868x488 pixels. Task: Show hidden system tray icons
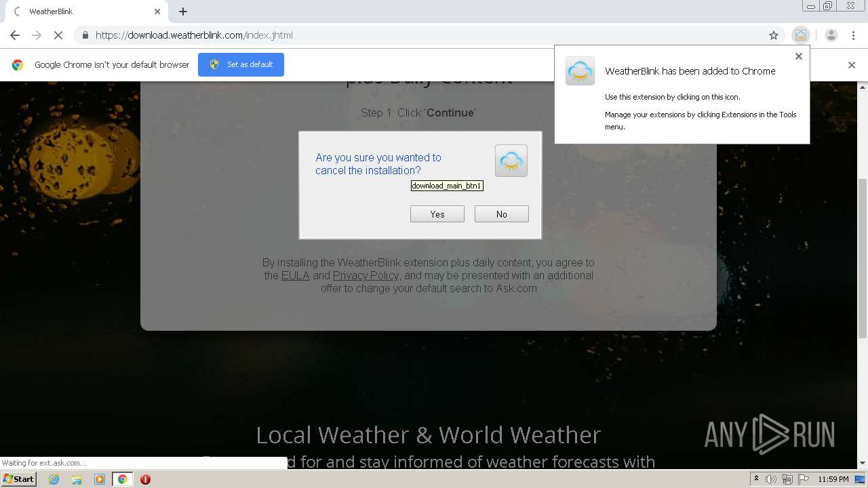tap(756, 479)
